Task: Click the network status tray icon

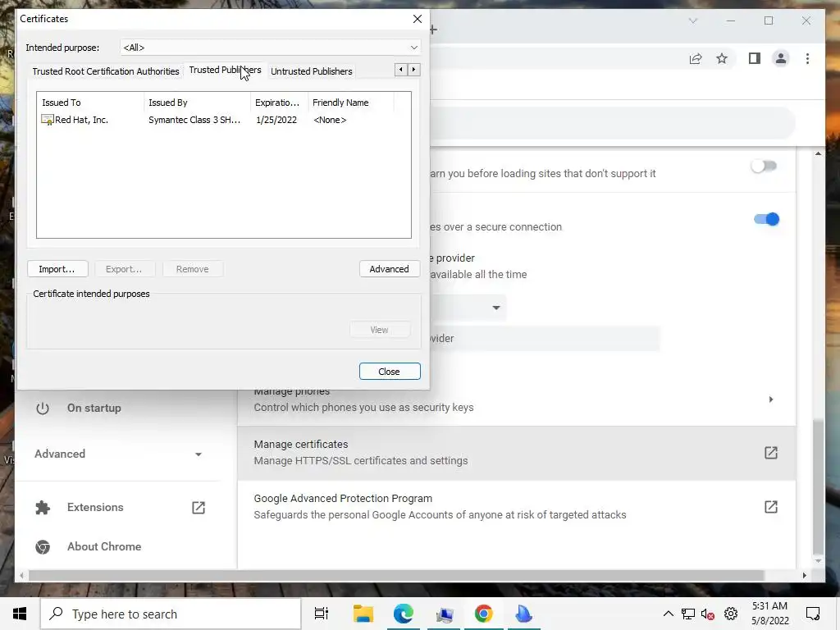Action: pyautogui.click(x=688, y=614)
